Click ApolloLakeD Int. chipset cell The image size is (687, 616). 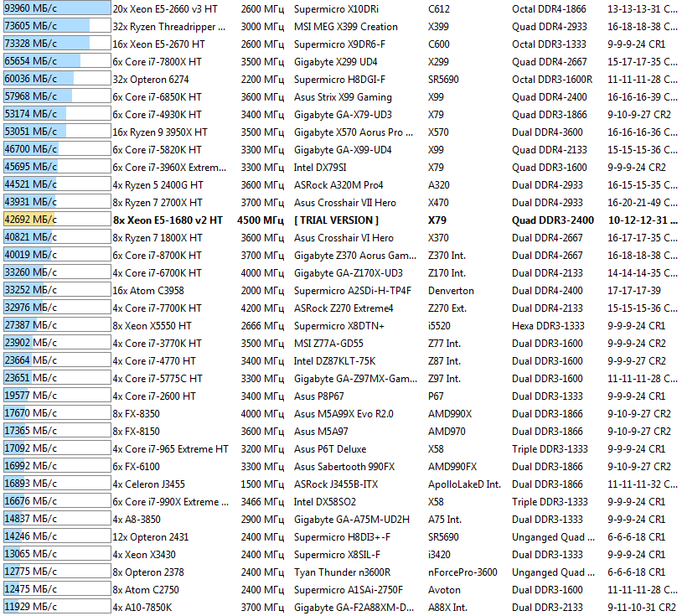pyautogui.click(x=464, y=484)
